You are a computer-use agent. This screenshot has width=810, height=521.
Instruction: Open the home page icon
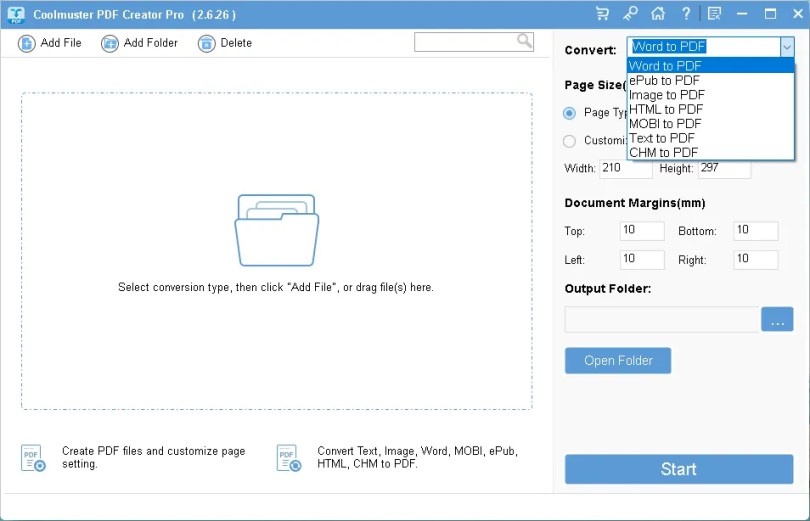(658, 14)
